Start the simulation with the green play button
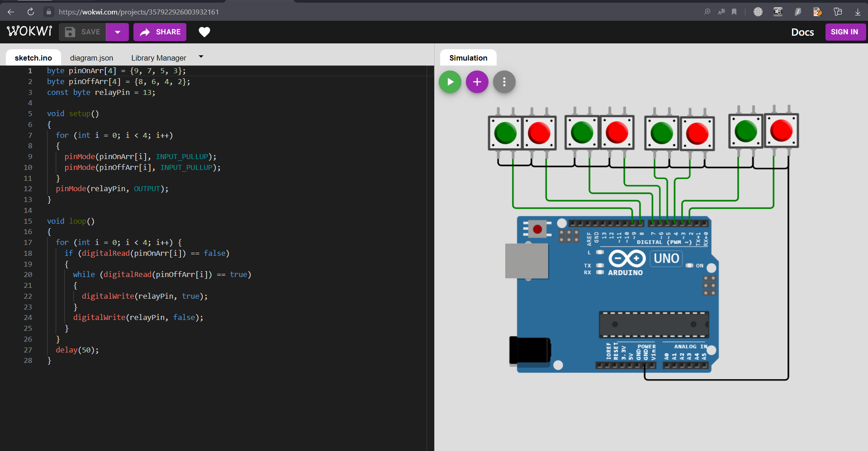868x451 pixels. [450, 82]
